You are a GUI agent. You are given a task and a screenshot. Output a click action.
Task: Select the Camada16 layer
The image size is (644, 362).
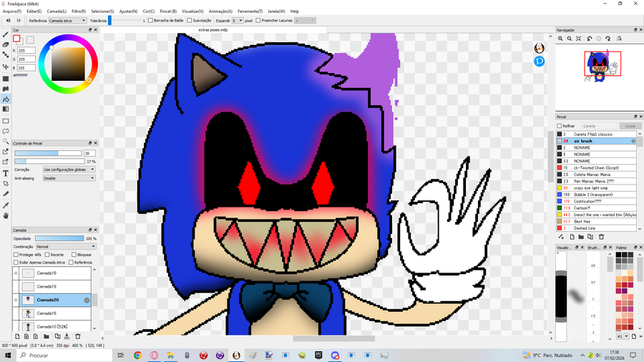tap(55, 313)
